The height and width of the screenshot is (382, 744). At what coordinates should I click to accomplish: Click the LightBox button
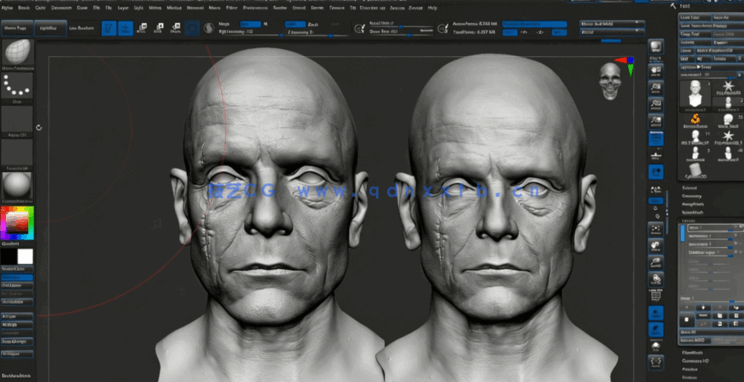(50, 28)
